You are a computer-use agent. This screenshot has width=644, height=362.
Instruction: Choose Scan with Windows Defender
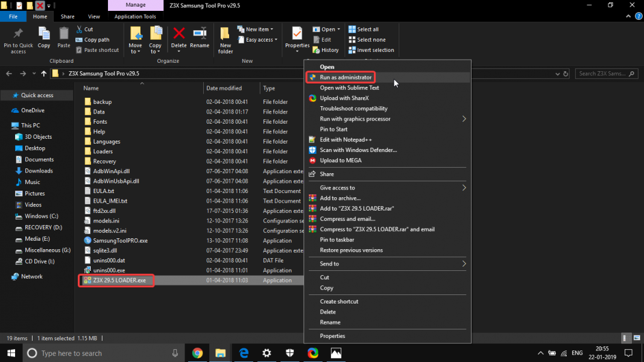358,150
